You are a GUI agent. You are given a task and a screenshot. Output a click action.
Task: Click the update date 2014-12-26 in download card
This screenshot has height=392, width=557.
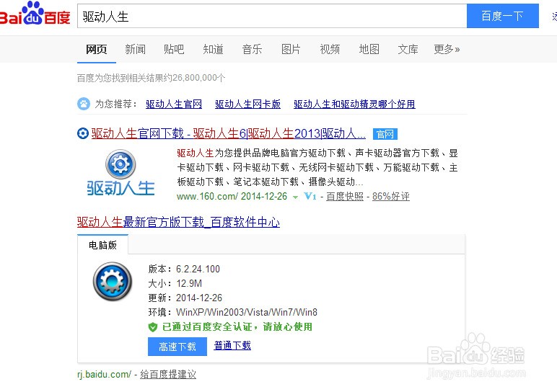coord(199,298)
